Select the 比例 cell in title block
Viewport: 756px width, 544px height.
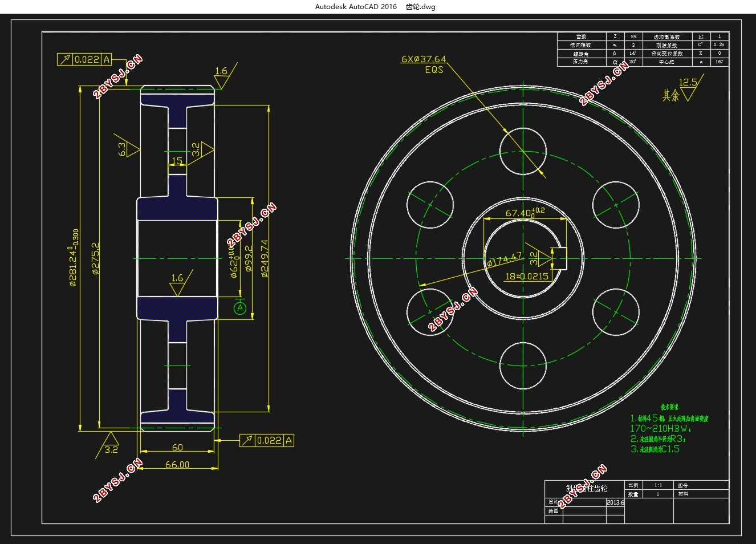(633, 485)
